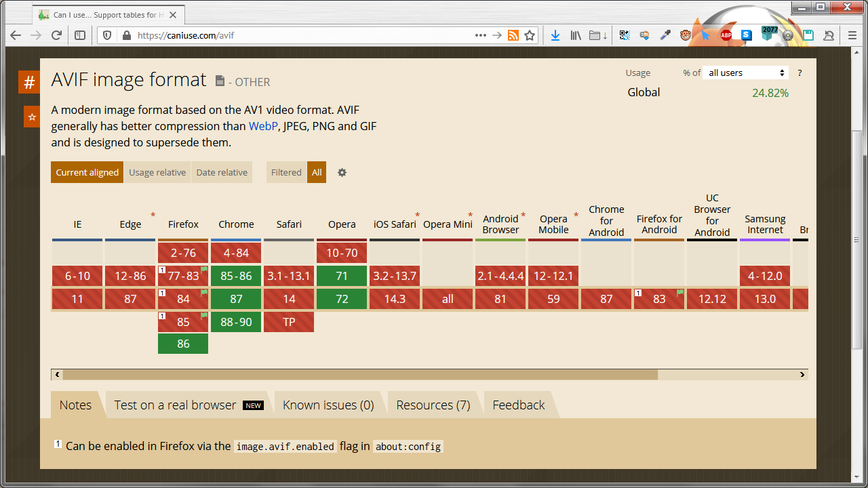This screenshot has height=488, width=868.
Task: Open the Tampermonkey monkey icon
Action: pos(686,35)
